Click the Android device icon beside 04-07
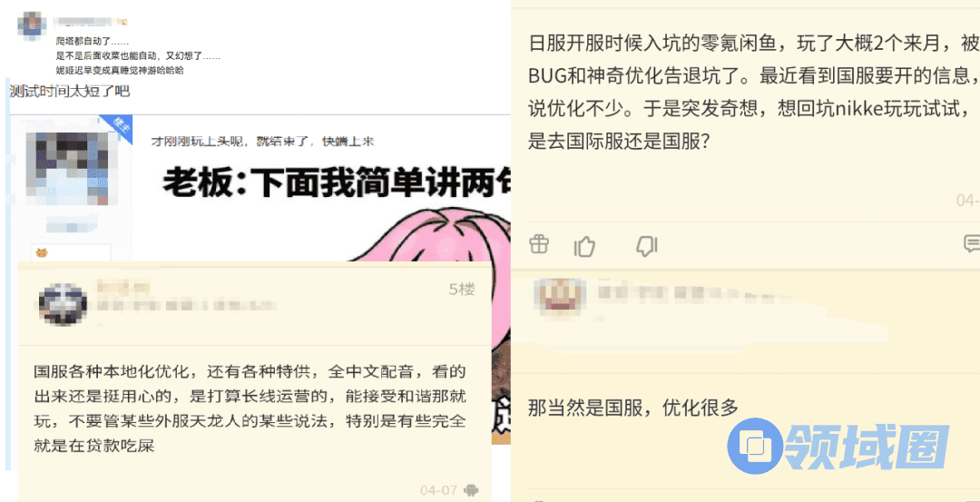The height and width of the screenshot is (502, 980). pyautogui.click(x=471, y=490)
